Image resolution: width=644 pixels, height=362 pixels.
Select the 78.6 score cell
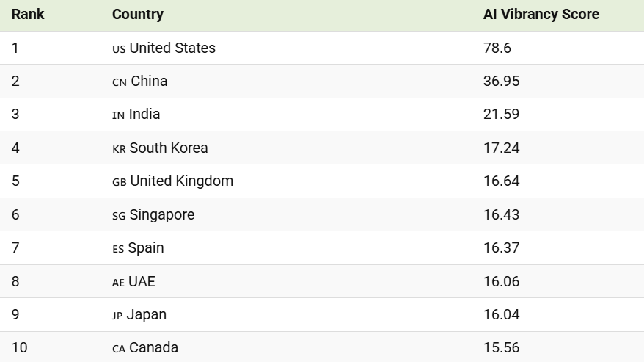pos(497,48)
